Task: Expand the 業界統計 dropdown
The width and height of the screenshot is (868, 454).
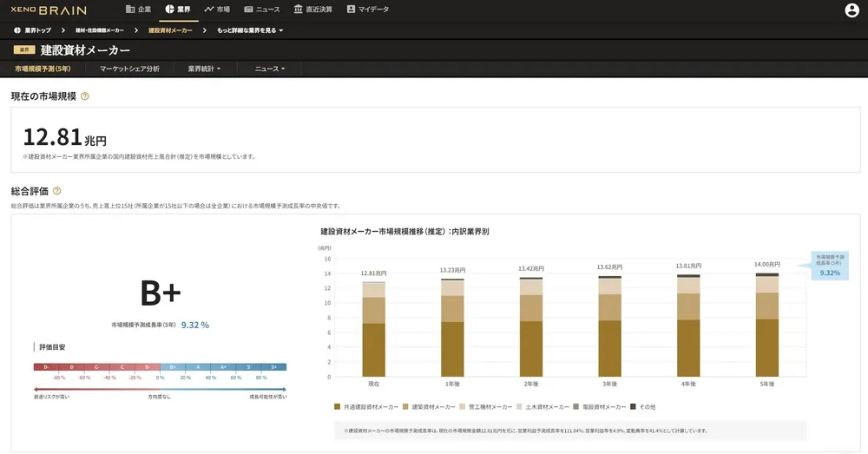Action: (x=204, y=69)
